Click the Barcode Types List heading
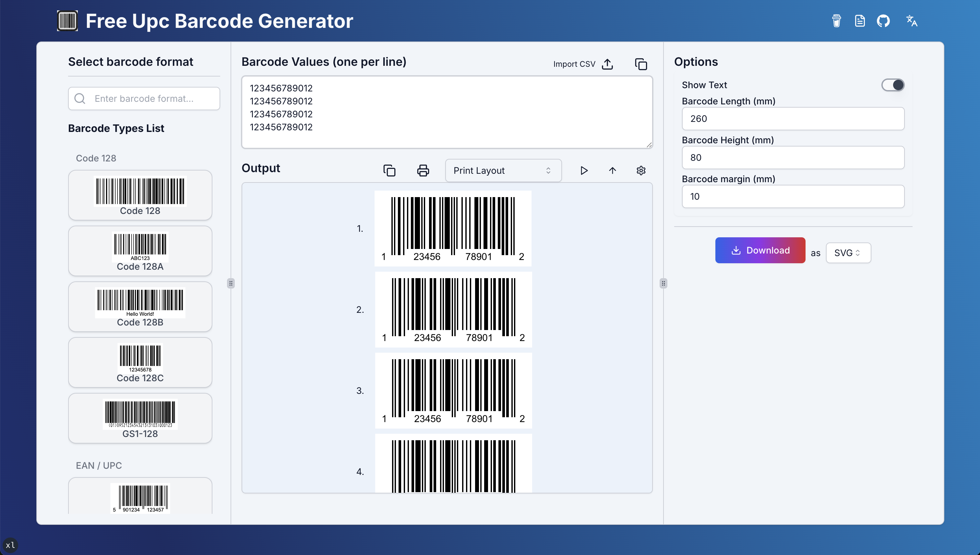980x555 pixels. [116, 128]
